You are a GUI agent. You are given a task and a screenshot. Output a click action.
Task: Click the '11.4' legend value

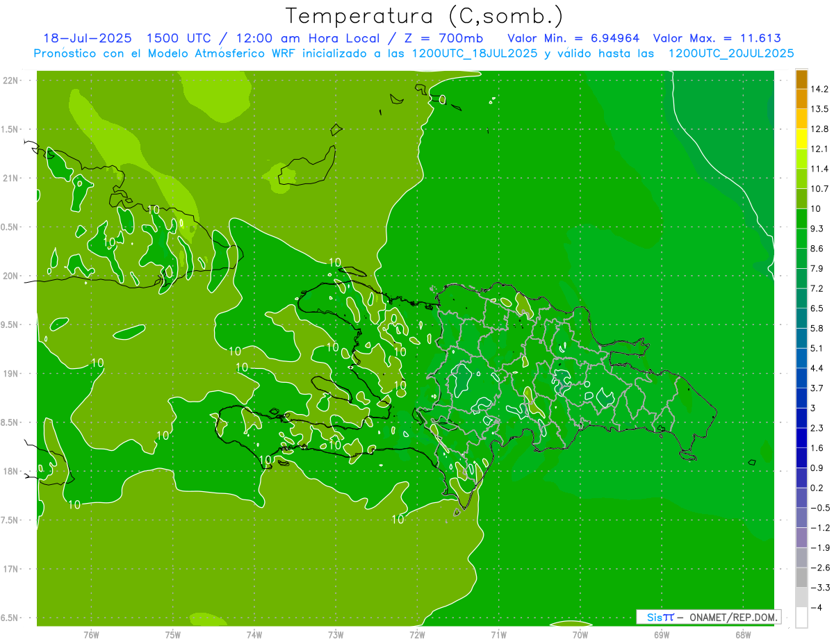[x=820, y=169]
